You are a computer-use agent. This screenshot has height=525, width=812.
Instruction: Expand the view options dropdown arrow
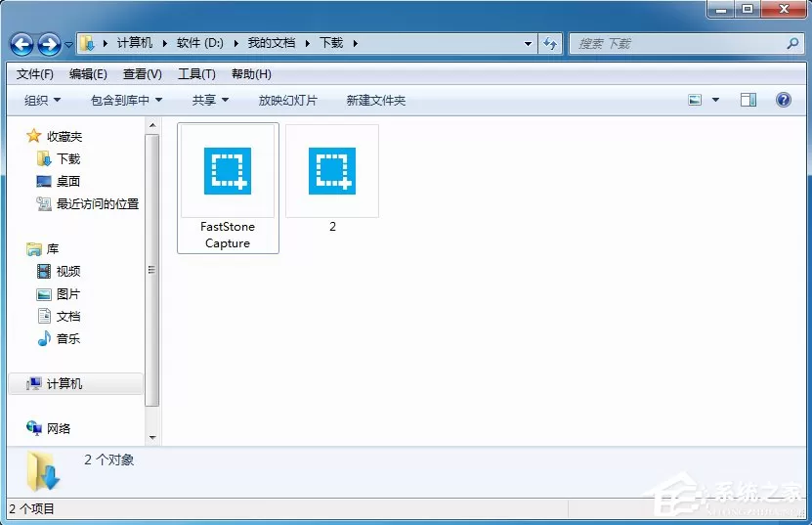[x=715, y=100]
